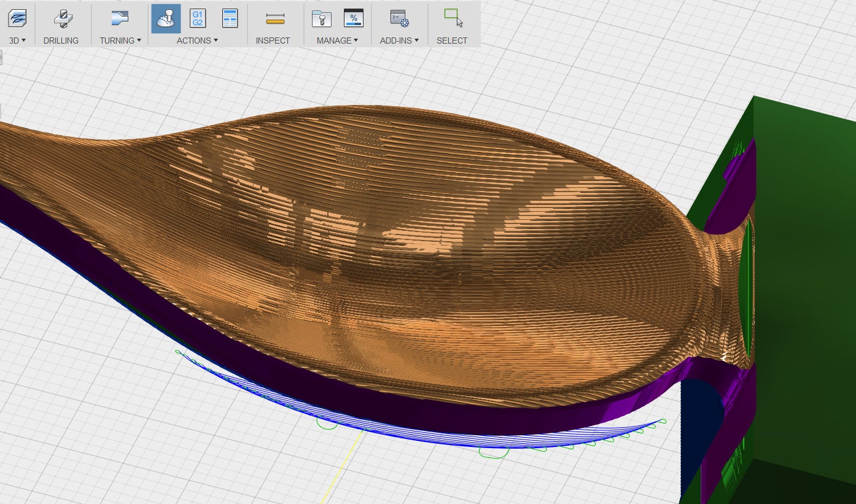The image size is (856, 504).
Task: Expand the 3D dropdown menu
Action: pos(17,41)
